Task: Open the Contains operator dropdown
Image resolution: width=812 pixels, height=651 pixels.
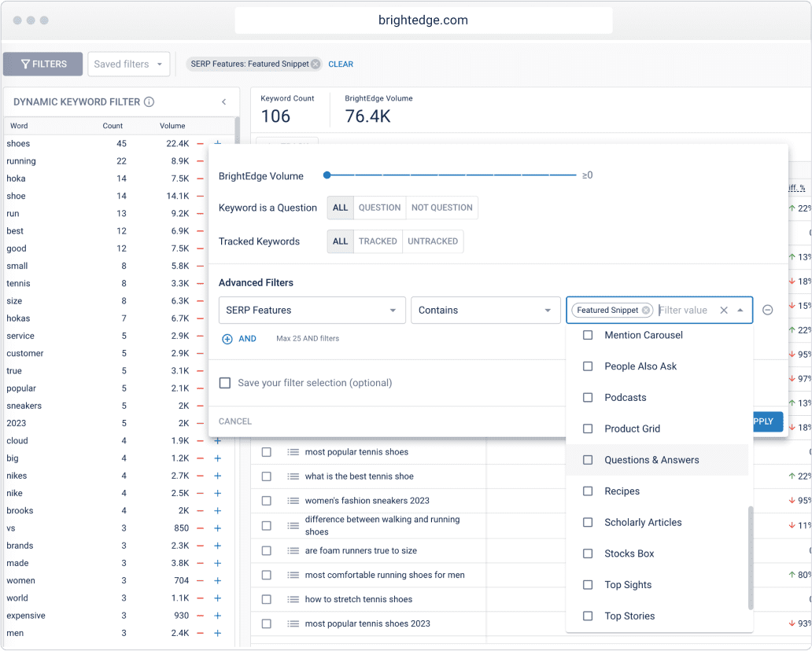Action: tap(485, 311)
